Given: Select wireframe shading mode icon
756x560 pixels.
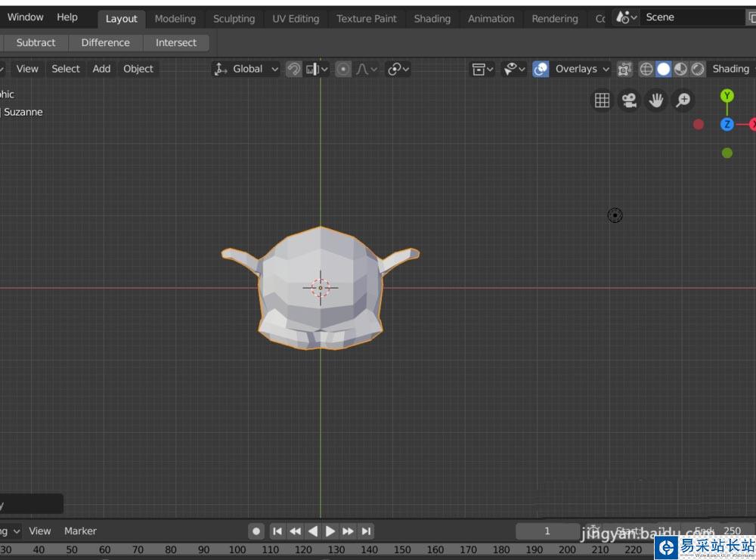Looking at the screenshot, I should click(x=646, y=69).
